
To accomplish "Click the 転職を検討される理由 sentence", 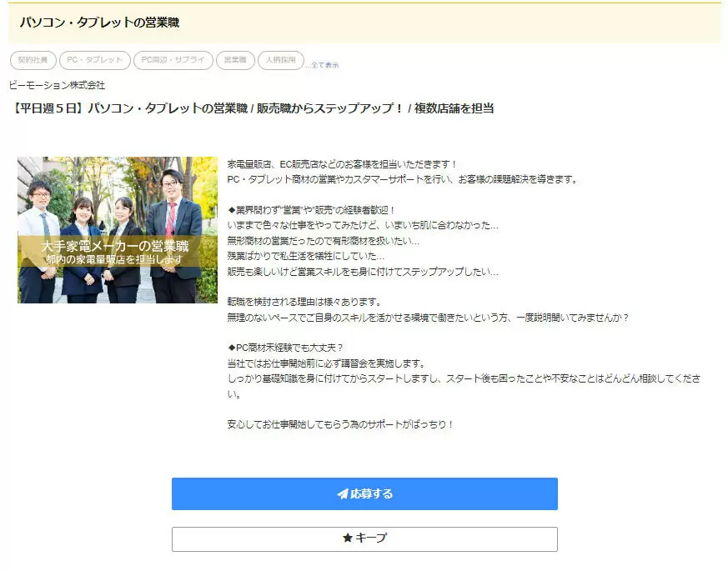I will [x=304, y=303].
